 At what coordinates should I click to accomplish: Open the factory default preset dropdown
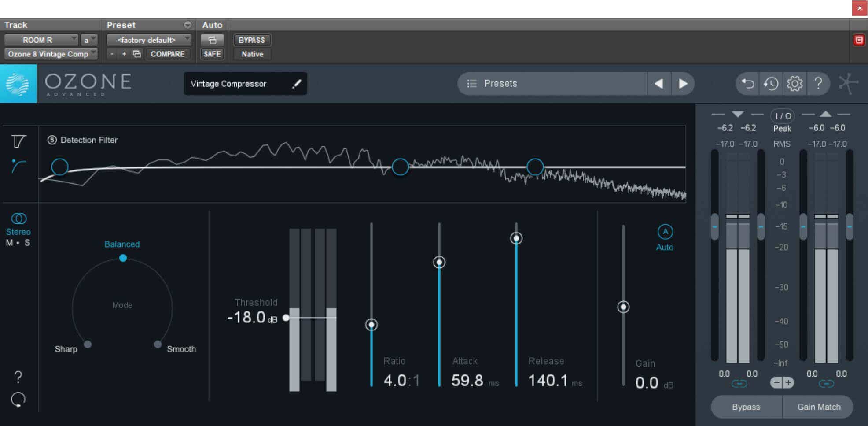pyautogui.click(x=149, y=40)
